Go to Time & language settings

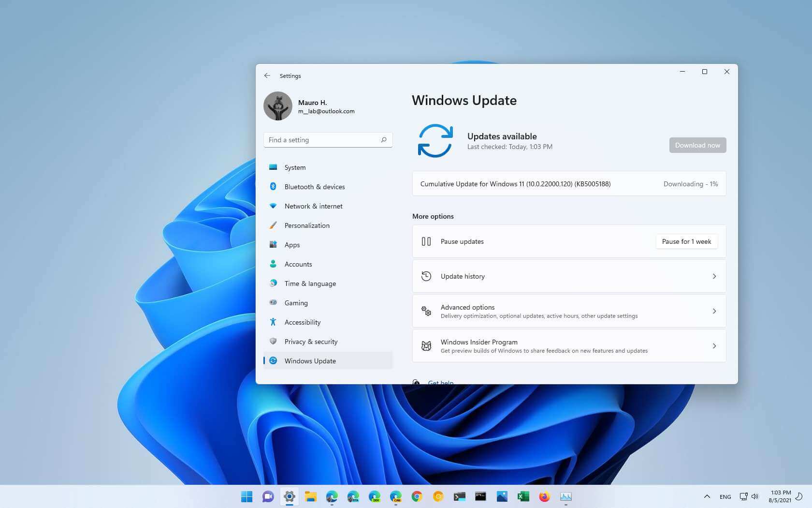(x=310, y=283)
